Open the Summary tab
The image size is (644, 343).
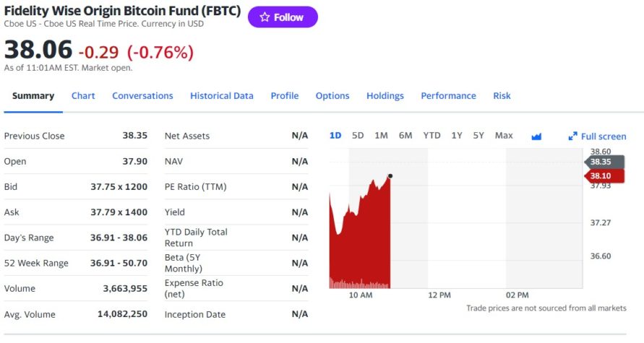coord(33,95)
